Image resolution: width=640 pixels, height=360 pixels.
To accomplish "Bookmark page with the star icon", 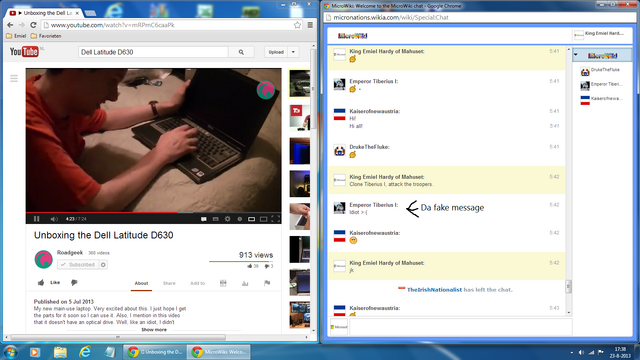I will click(x=297, y=25).
